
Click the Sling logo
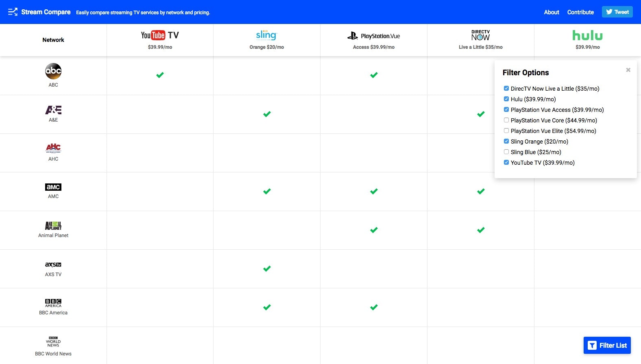266,35
